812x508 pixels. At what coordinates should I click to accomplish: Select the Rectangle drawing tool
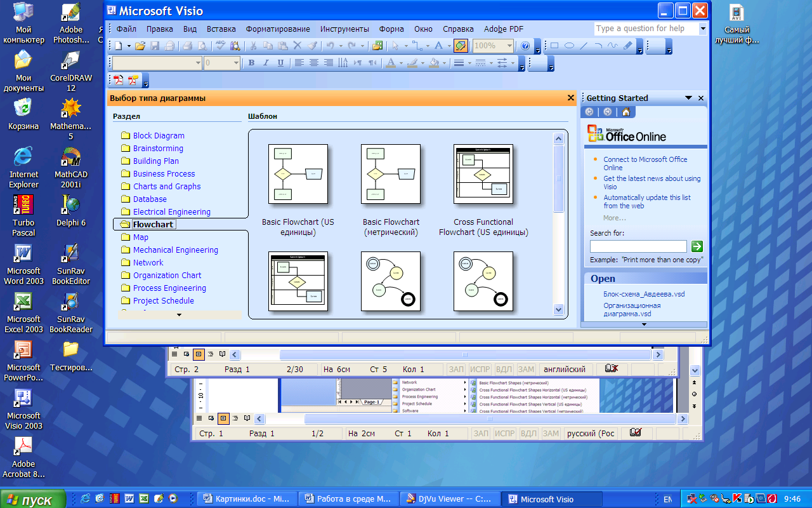[554, 46]
